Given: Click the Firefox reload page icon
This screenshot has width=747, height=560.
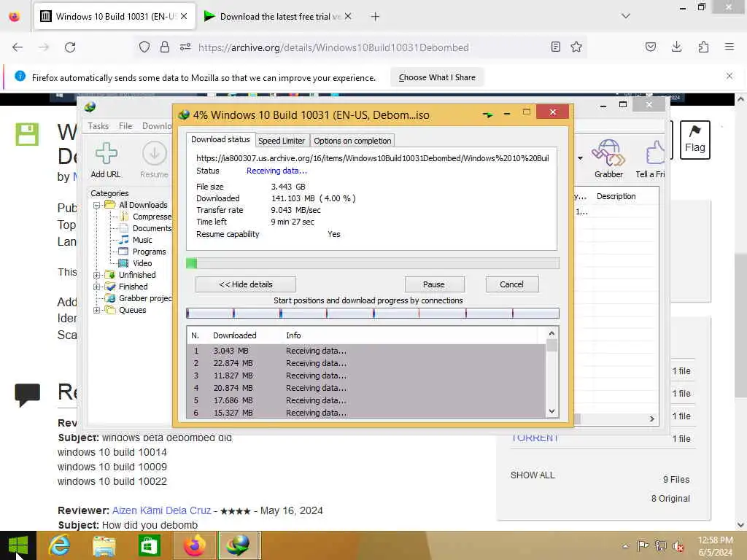Looking at the screenshot, I should pos(70,47).
